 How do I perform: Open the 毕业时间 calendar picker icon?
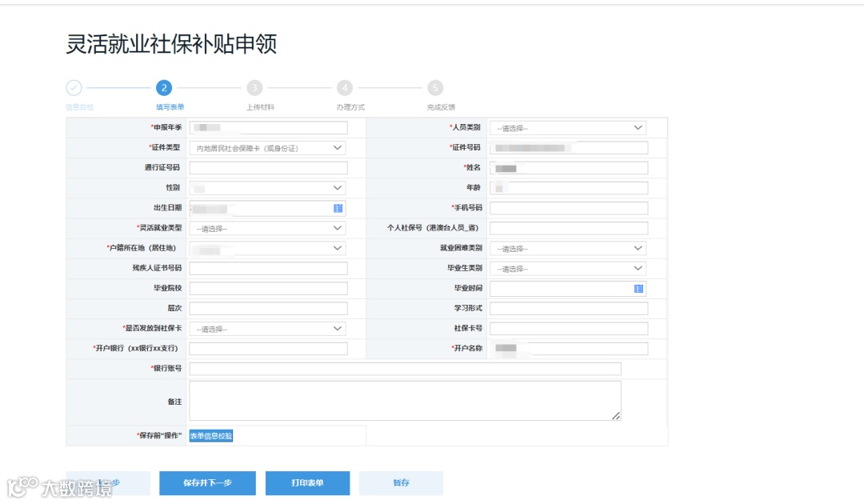pyautogui.click(x=638, y=289)
